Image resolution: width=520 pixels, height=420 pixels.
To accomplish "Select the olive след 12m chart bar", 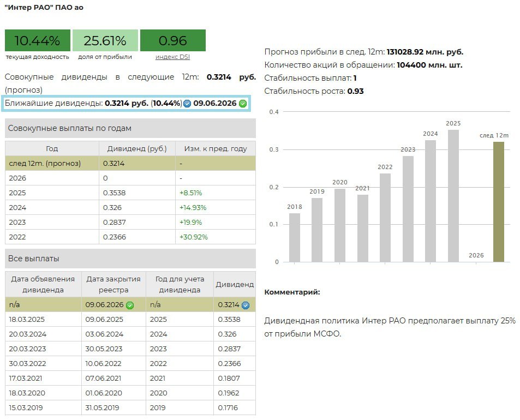I will click(498, 202).
